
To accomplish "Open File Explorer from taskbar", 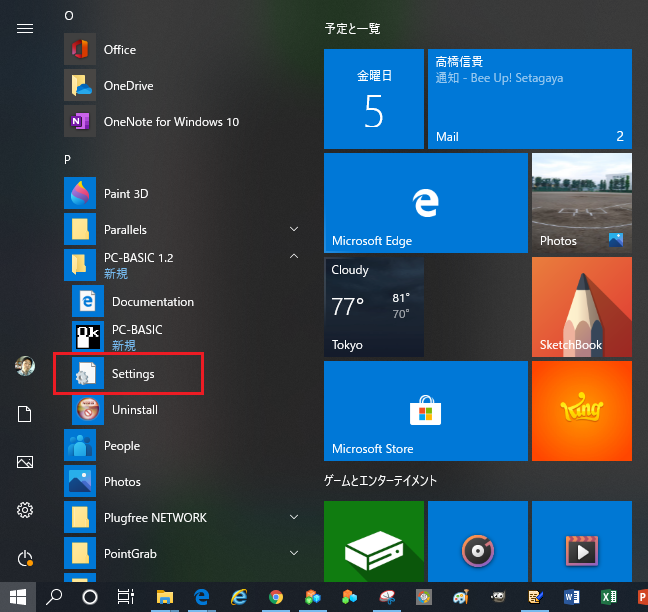I will 164,597.
